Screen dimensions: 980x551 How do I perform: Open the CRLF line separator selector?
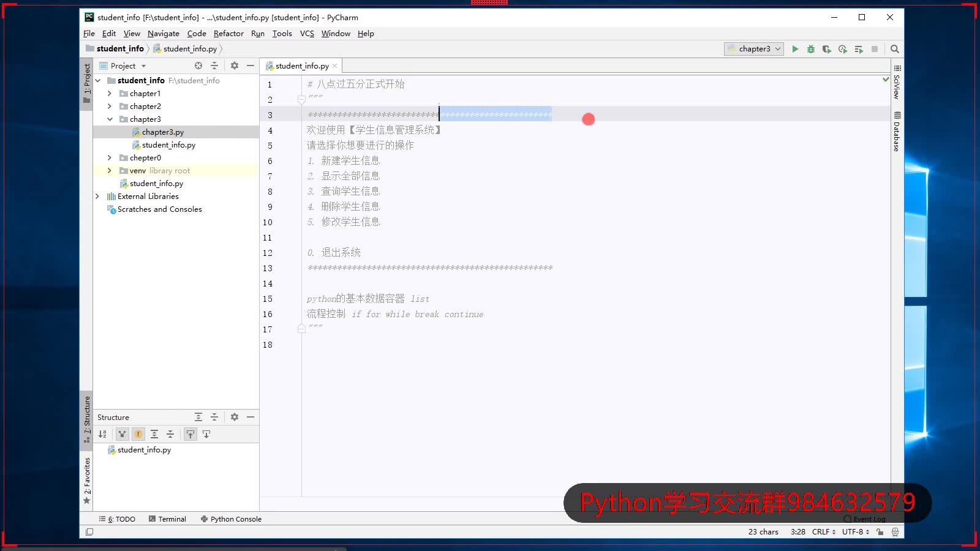tap(824, 532)
